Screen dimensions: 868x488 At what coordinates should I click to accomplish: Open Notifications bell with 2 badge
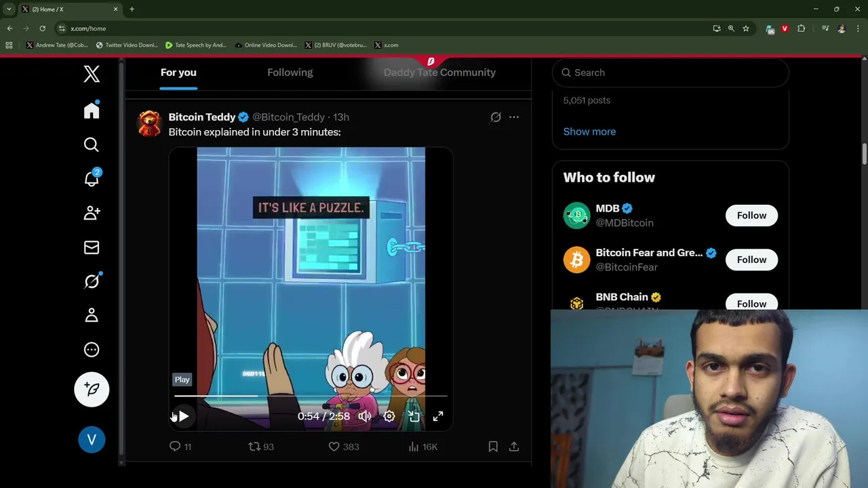[x=92, y=178]
